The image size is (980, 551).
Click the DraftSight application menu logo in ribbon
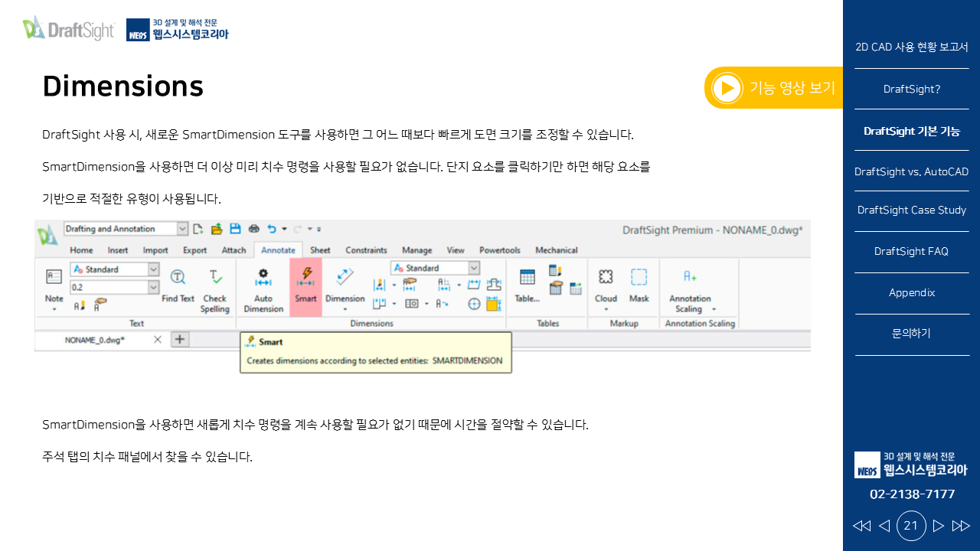pos(48,235)
